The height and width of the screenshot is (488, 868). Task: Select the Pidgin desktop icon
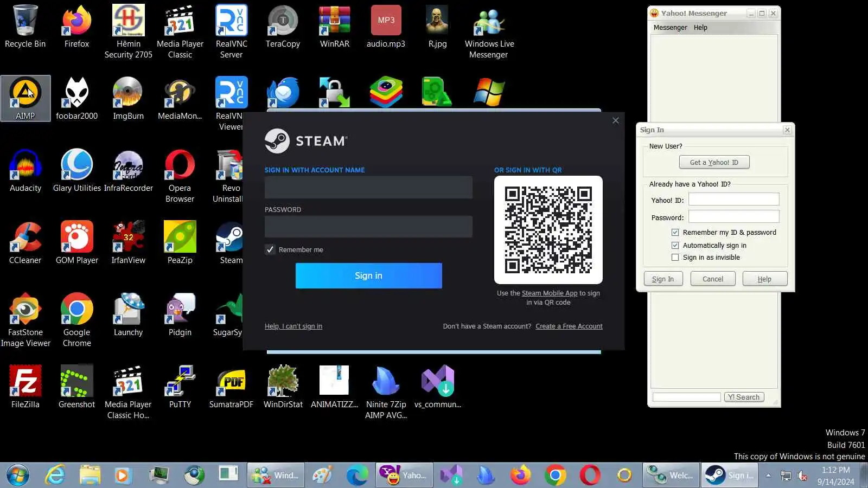[180, 314]
